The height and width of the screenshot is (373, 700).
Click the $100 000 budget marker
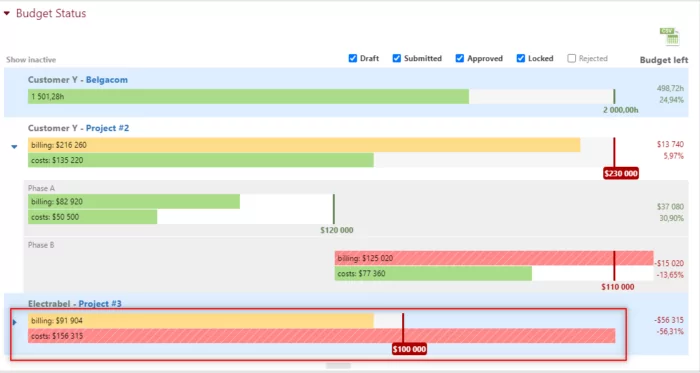click(x=409, y=349)
